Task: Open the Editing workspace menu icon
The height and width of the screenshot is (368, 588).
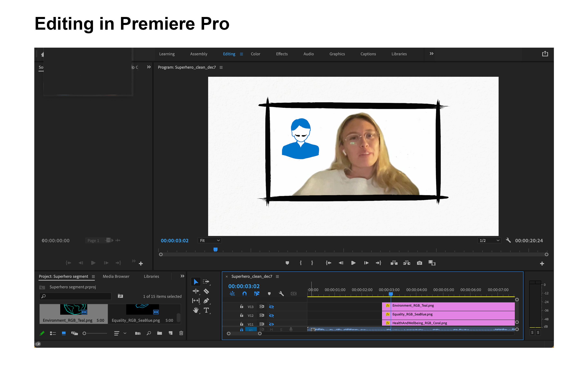Action: click(241, 54)
